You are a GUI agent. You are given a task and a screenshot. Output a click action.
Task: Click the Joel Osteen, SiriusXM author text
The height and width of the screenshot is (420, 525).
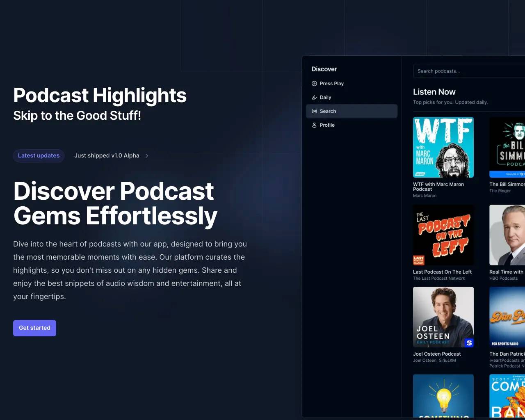click(x=434, y=361)
